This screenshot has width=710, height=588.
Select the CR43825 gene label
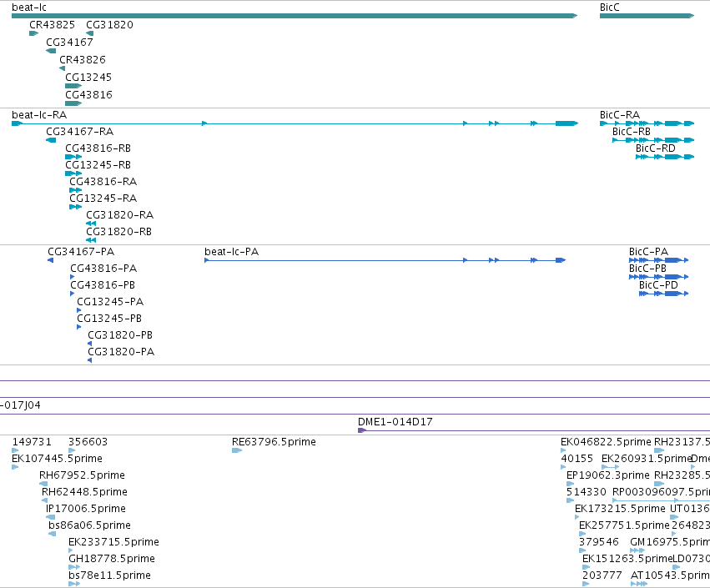pos(52,25)
